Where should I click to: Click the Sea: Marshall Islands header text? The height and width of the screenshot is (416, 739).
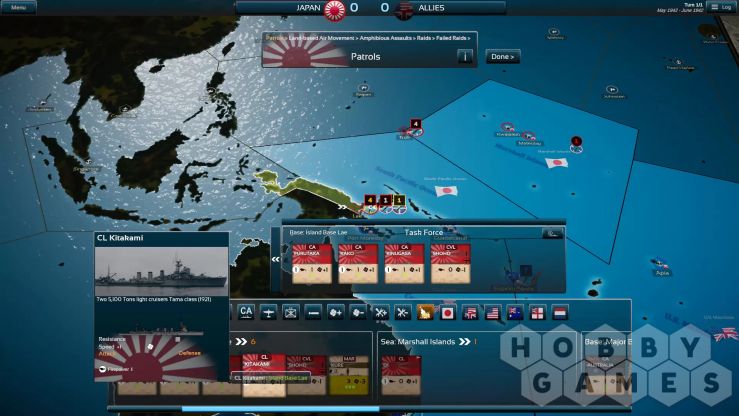coord(418,342)
